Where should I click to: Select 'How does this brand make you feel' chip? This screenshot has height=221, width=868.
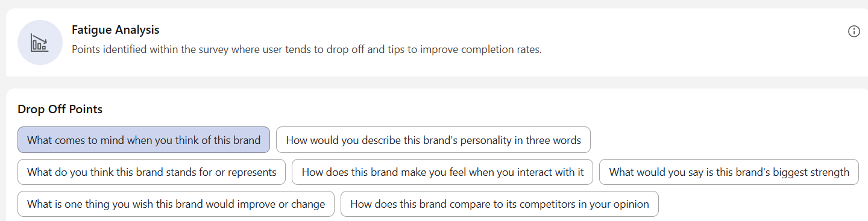(x=442, y=172)
